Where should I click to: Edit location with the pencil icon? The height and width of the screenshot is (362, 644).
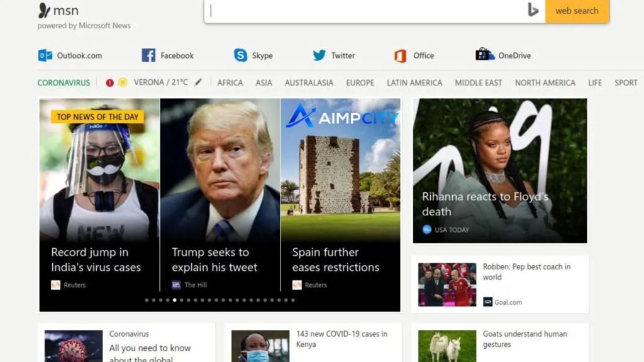pos(198,82)
